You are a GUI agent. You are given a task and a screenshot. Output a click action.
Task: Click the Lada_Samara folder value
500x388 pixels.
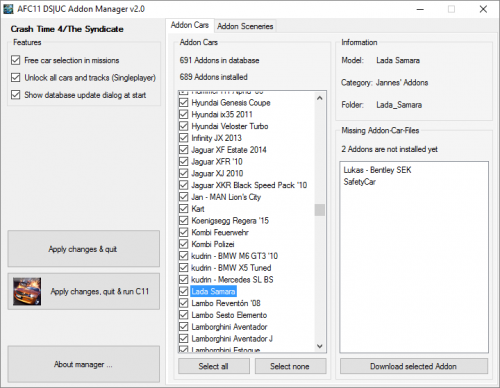(399, 105)
